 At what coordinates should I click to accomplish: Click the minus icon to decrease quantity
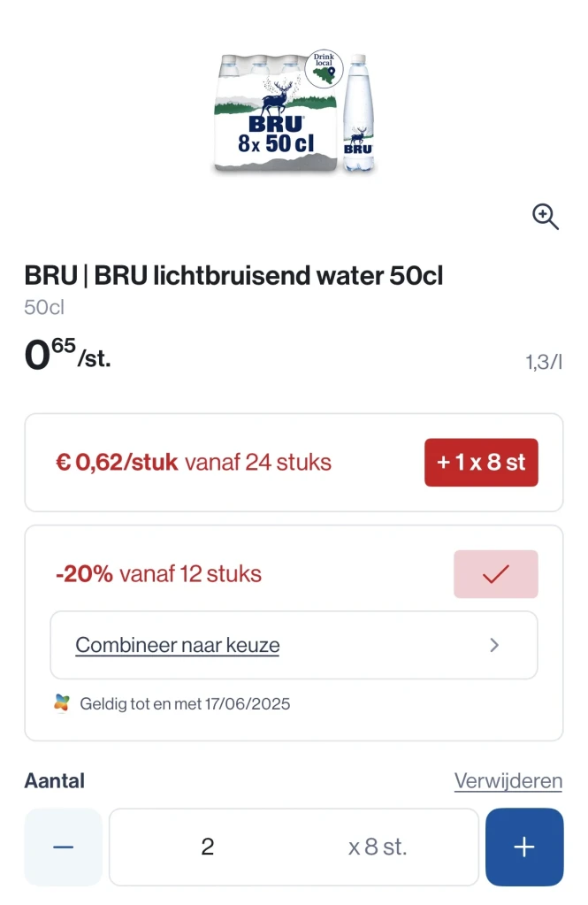[63, 847]
